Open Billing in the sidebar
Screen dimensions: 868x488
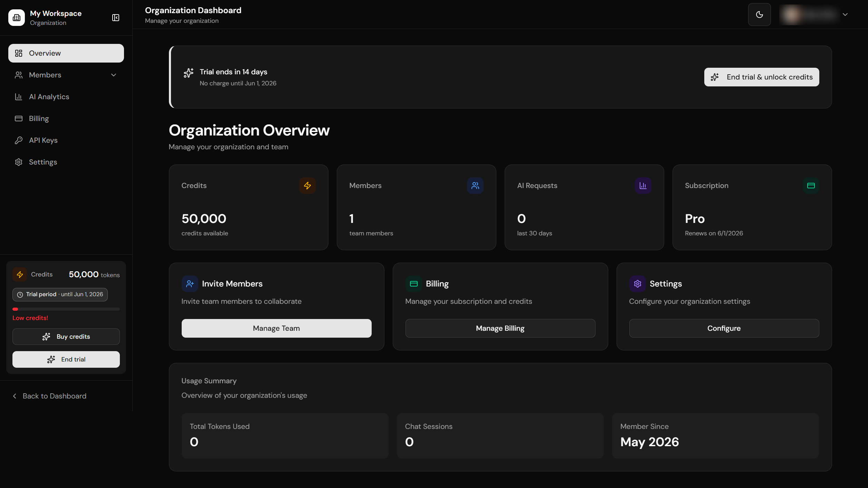point(66,119)
